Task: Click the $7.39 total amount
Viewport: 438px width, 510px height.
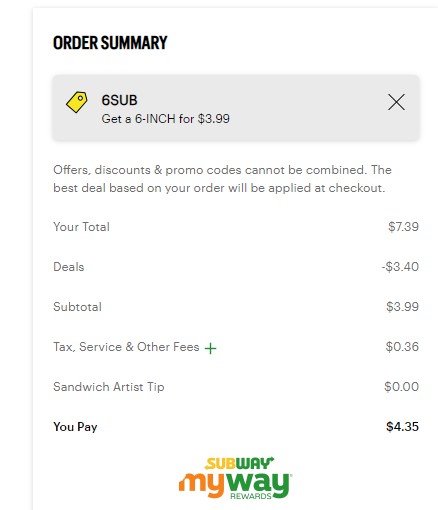Action: [x=403, y=227]
